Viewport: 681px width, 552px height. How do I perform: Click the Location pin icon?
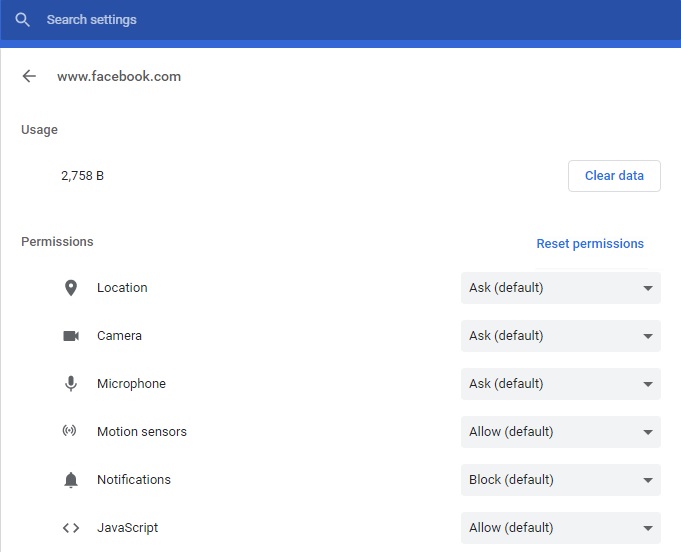point(71,288)
